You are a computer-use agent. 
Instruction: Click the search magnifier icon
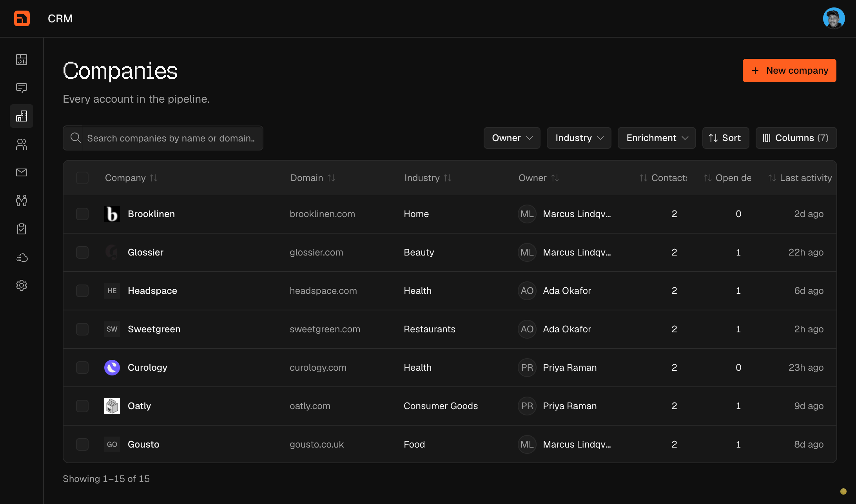76,138
